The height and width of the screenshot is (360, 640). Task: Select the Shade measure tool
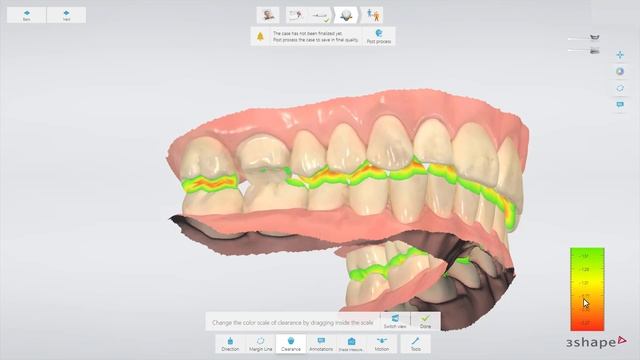point(351,344)
